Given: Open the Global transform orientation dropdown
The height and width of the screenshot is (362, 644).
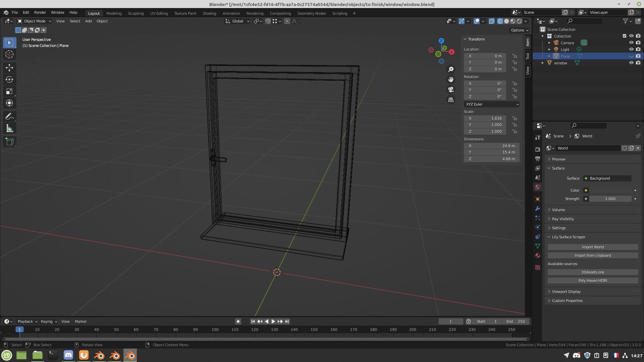Looking at the screenshot, I should click(x=237, y=21).
